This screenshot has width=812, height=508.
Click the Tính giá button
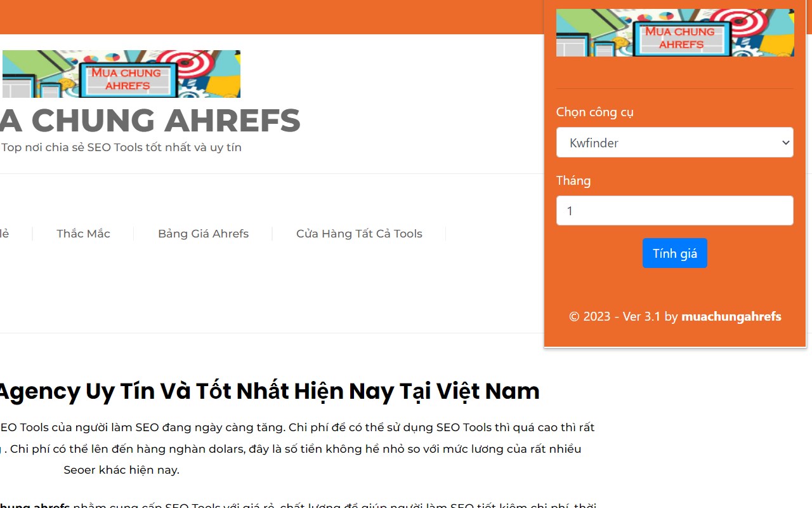[675, 253]
